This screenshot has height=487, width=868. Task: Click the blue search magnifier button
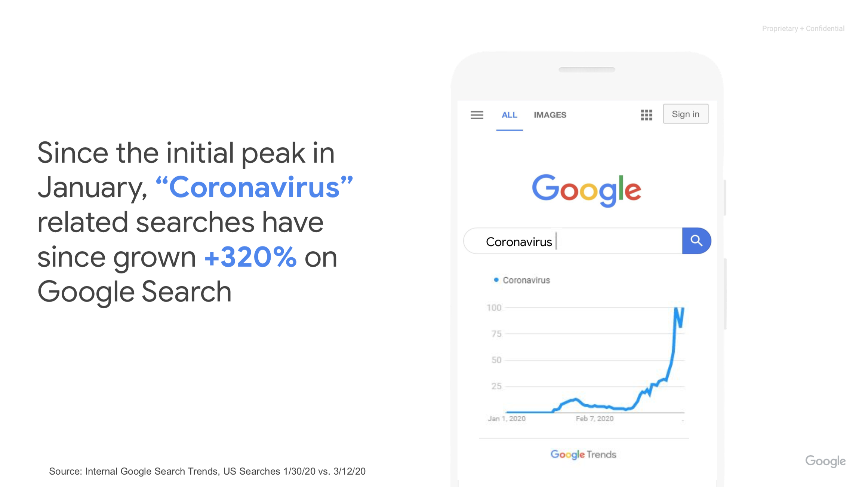[696, 241]
